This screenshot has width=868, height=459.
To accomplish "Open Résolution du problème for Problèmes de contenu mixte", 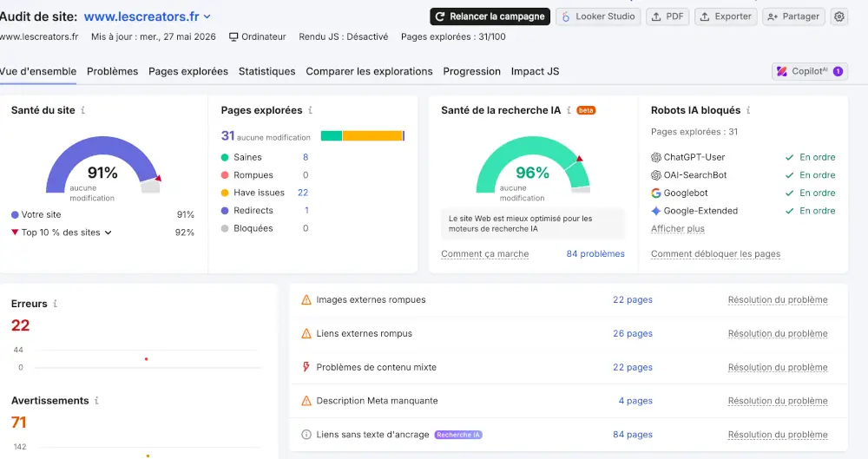I will pos(778,367).
